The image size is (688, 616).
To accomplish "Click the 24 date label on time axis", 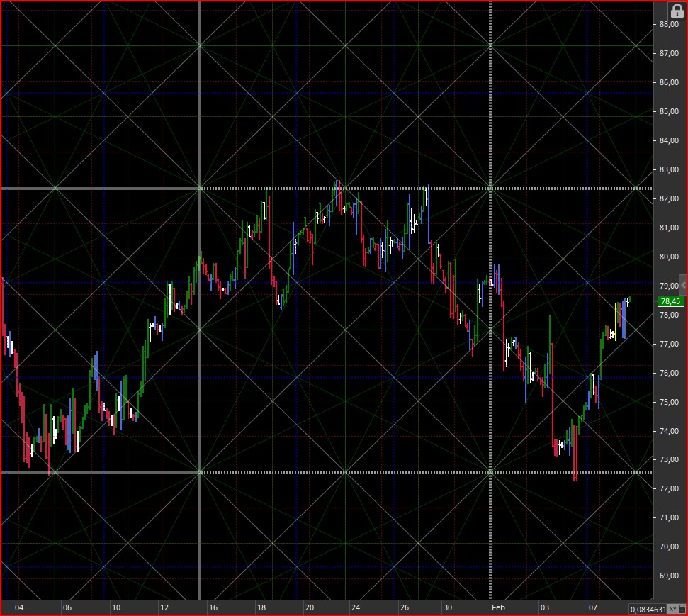I will 356,607.
